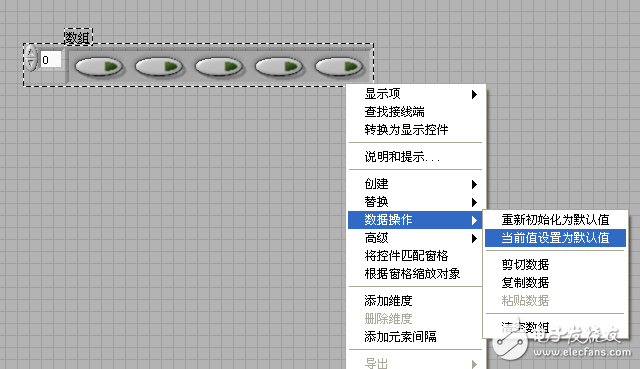Toggle the fourth boolean button in array

point(279,67)
